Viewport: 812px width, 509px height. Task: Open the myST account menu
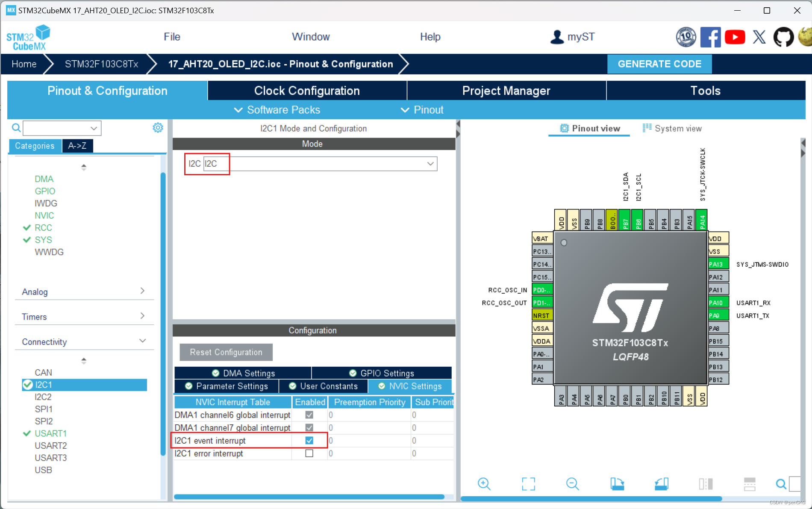tap(572, 37)
